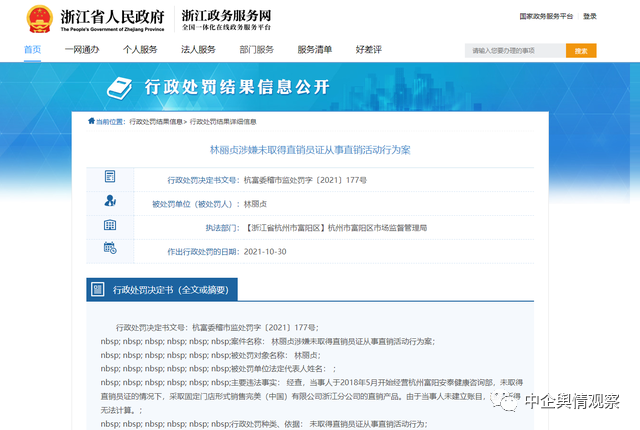
Task: Click the 行政处罚种类、依据 line
Action: pos(264,424)
